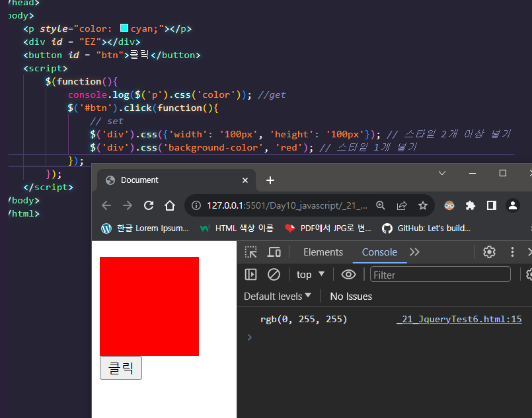Image resolution: width=532 pixels, height=418 pixels.
Task: Go forward in browser history
Action: (x=128, y=205)
